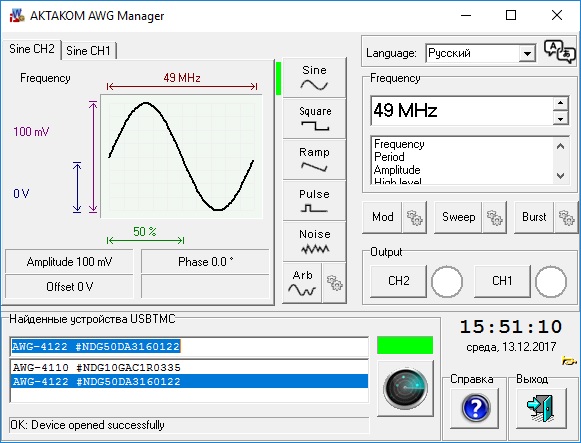Click the CH1 output indicator circle
581x443 pixels.
[551, 282]
